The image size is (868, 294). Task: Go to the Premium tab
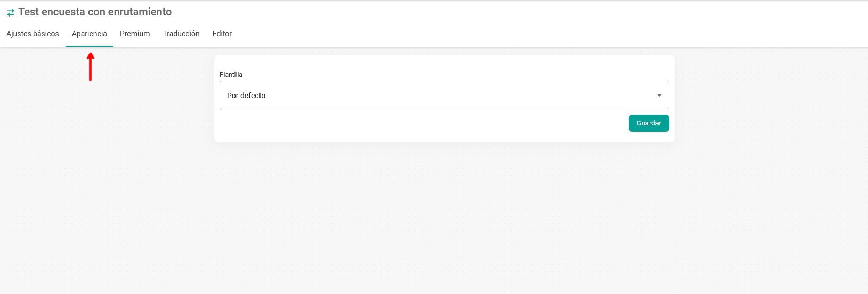coord(135,34)
